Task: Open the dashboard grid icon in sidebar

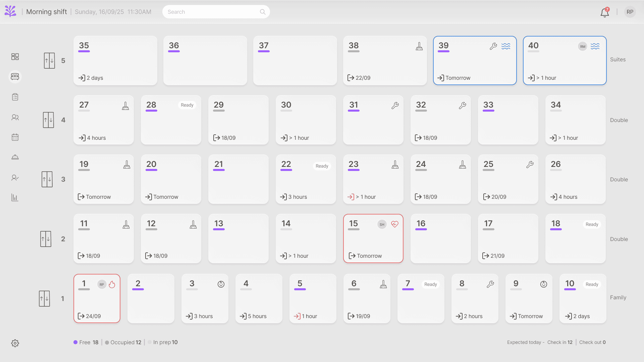Action: pos(15,57)
